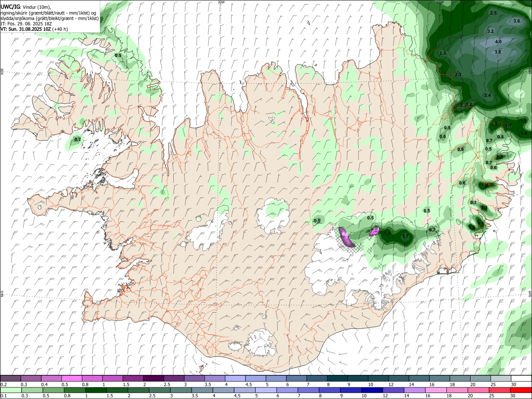Click the 20W longitude label at the top edge
The width and height of the screenshot is (532, 399).
point(222,2)
